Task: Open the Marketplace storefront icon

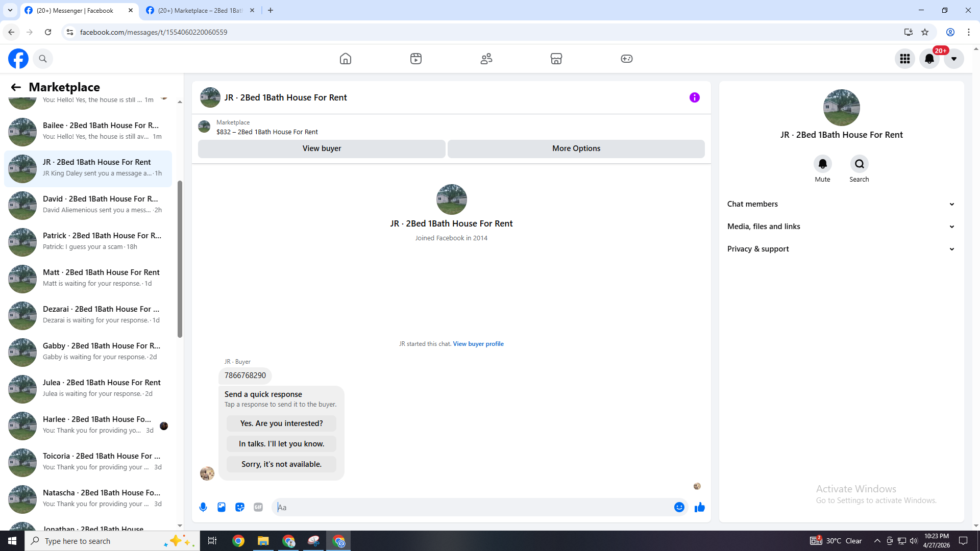Action: pyautogui.click(x=556, y=59)
